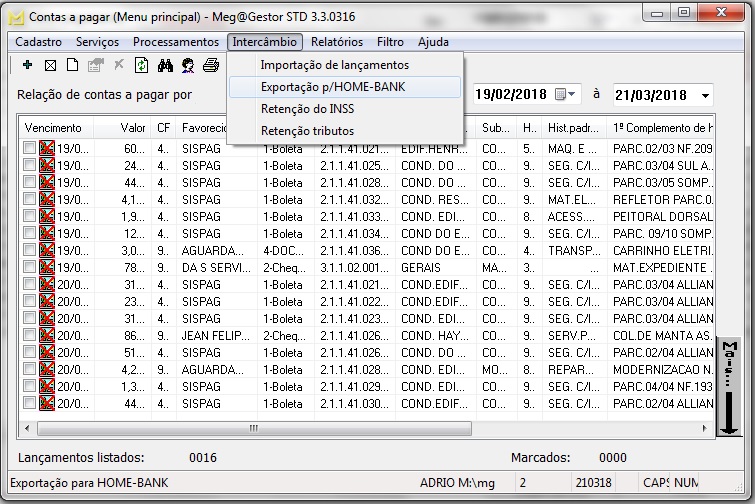
Task: Open the Relatórios menu
Action: [336, 42]
